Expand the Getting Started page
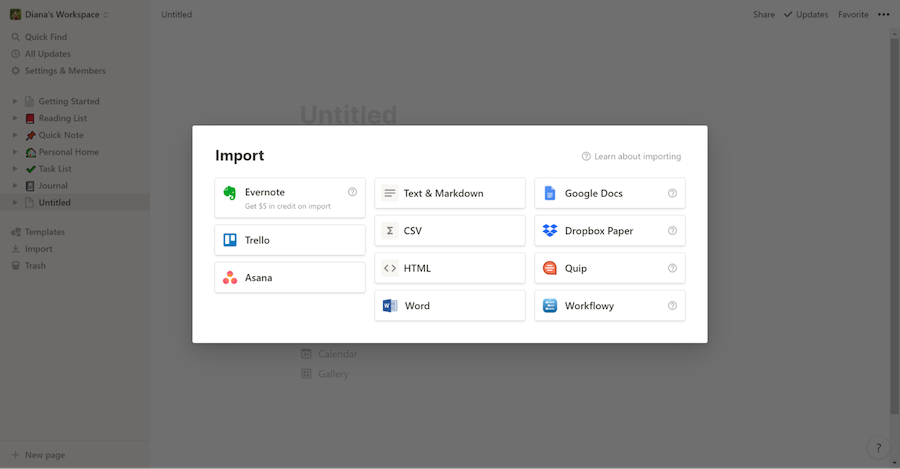Screen dimensions: 900x469 15,101
